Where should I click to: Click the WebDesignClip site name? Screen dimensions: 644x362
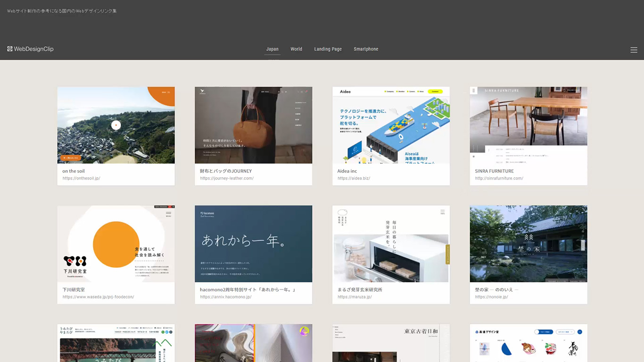pos(33,49)
